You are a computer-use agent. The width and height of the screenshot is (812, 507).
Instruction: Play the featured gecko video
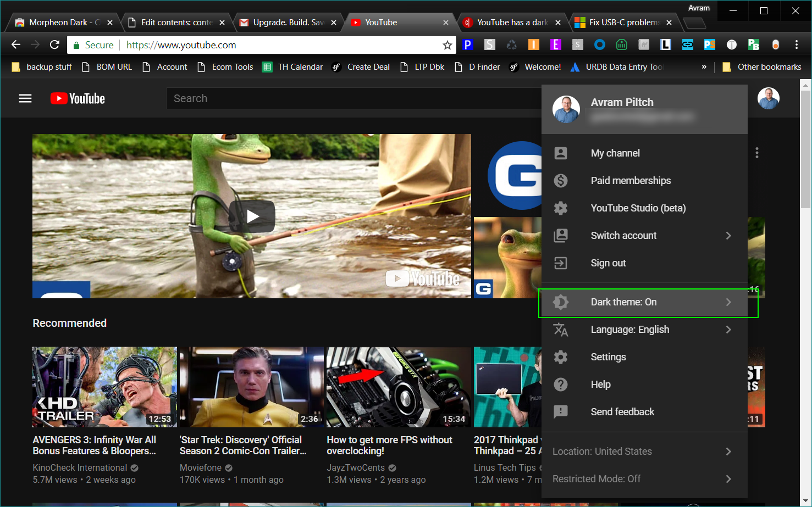click(252, 216)
